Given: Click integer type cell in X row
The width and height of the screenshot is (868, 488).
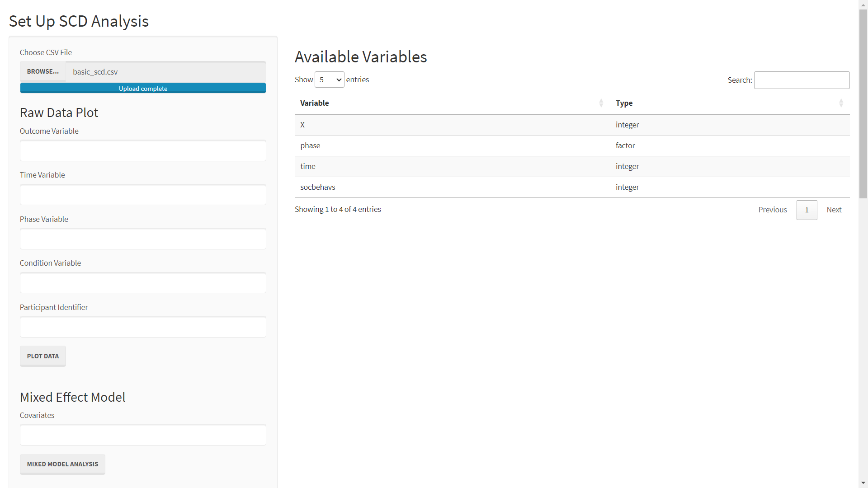Looking at the screenshot, I should [x=730, y=125].
